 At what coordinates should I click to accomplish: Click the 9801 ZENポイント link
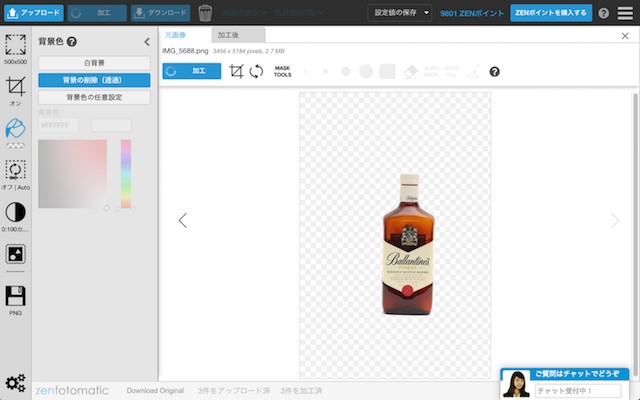tap(472, 13)
